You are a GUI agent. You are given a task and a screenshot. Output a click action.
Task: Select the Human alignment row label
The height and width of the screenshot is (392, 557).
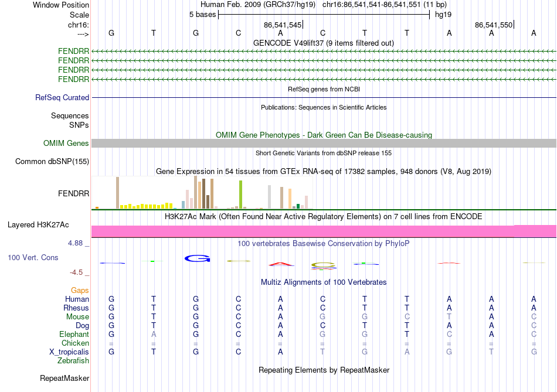(77, 299)
